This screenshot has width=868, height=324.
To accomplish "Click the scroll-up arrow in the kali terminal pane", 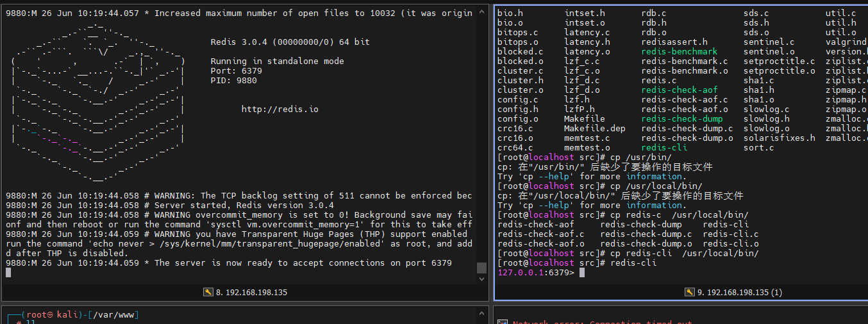I will coord(482,314).
